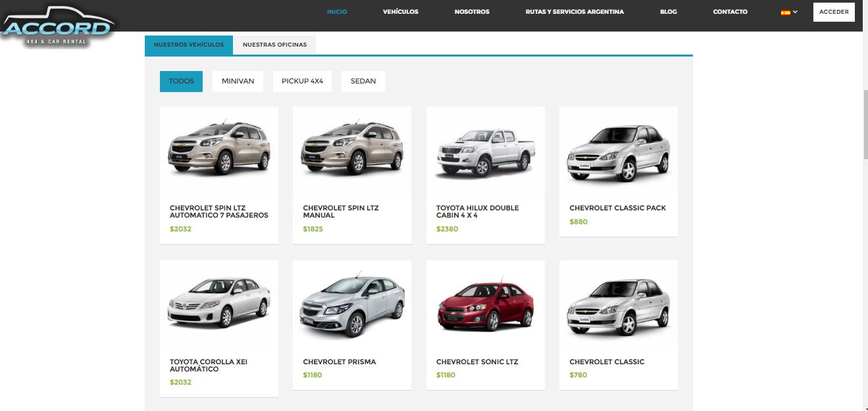Click the ACCEDER button

pyautogui.click(x=834, y=12)
